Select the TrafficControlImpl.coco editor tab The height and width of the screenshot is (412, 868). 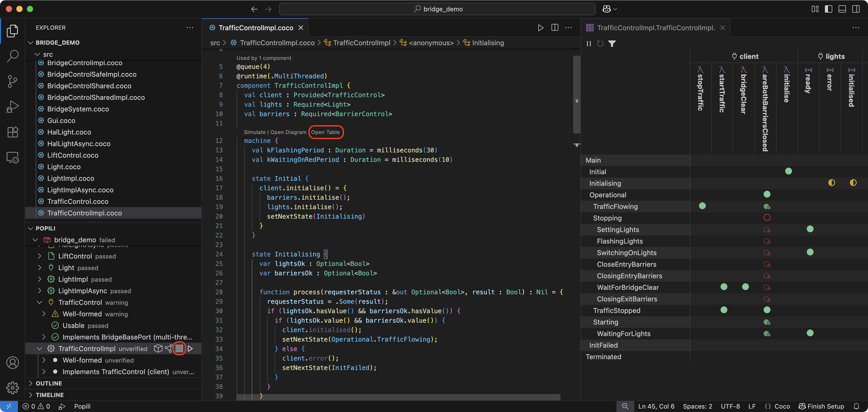(256, 28)
